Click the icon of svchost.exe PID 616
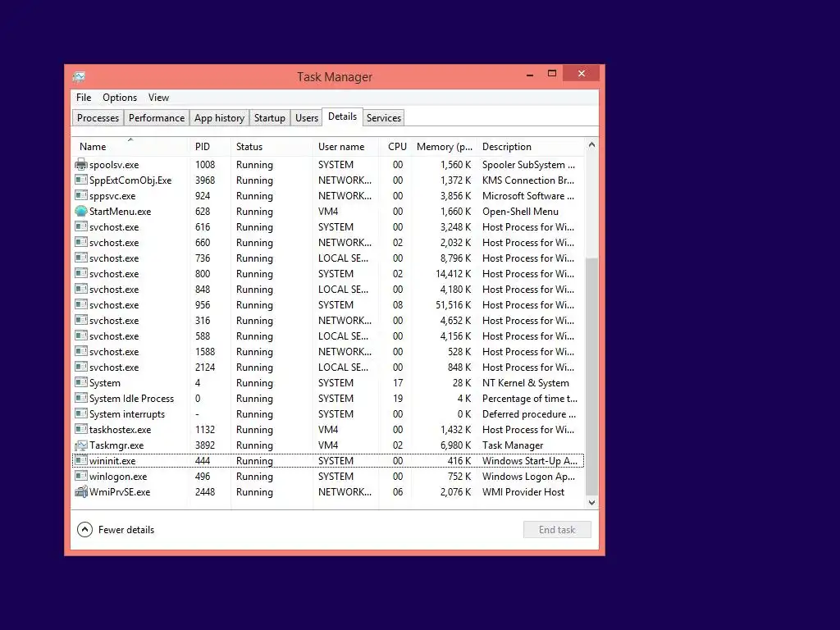 pyautogui.click(x=81, y=226)
